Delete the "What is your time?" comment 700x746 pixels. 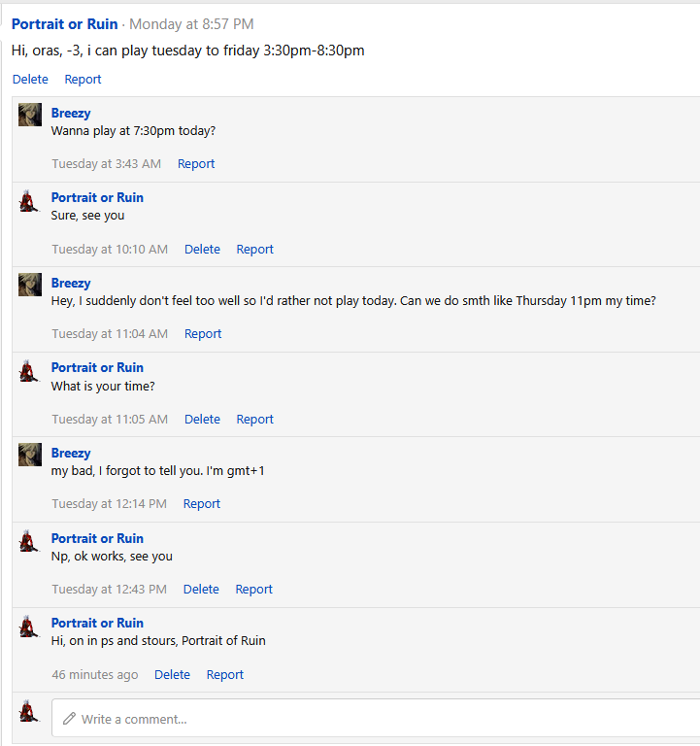(202, 420)
